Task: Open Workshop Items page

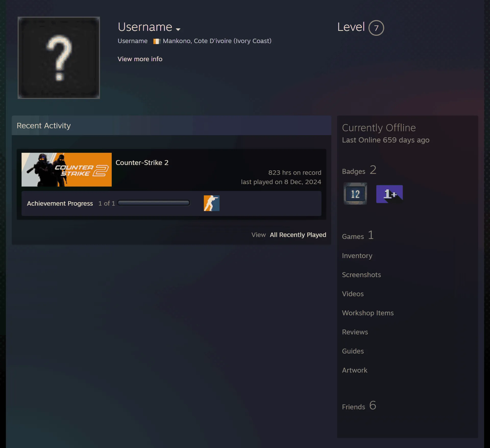Action: point(368,313)
